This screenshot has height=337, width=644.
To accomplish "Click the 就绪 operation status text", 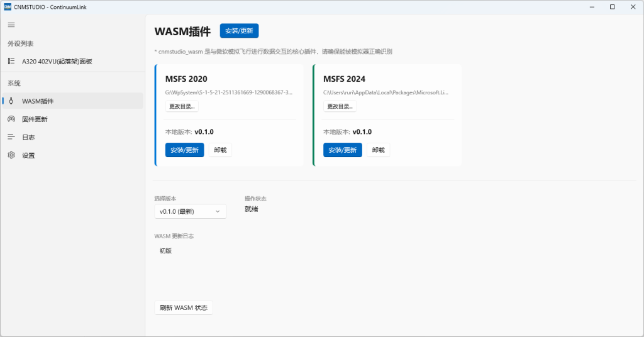I will (x=252, y=209).
